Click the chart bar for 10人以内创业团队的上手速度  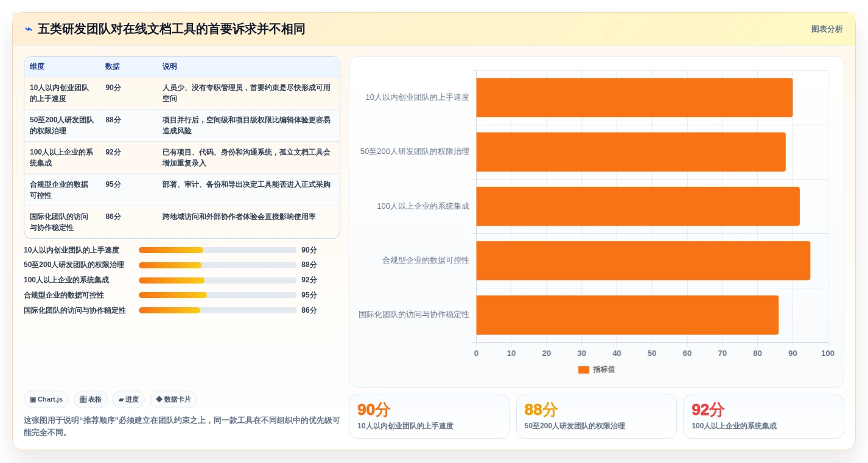point(634,97)
